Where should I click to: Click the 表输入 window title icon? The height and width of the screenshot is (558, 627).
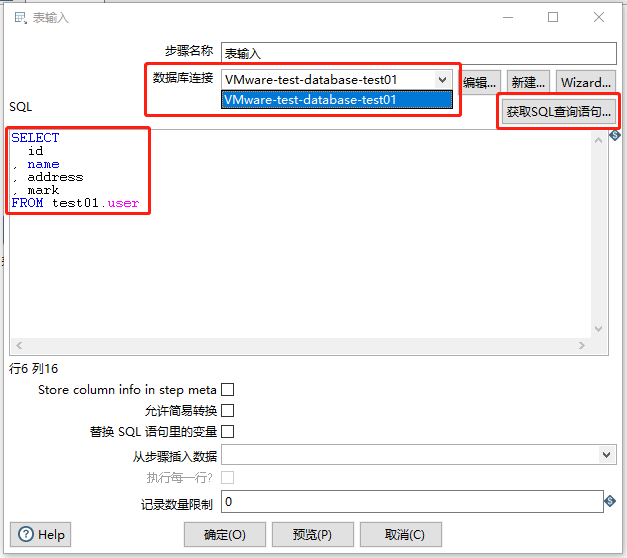18,17
